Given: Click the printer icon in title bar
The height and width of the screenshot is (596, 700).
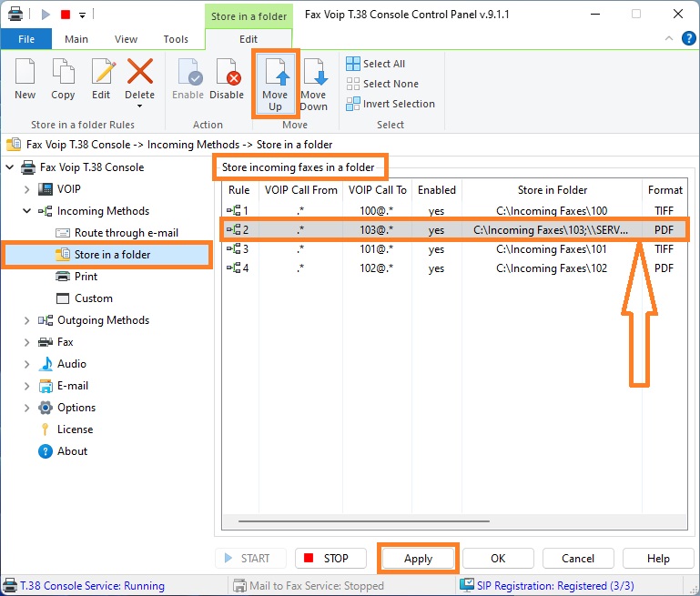Looking at the screenshot, I should (15, 14).
